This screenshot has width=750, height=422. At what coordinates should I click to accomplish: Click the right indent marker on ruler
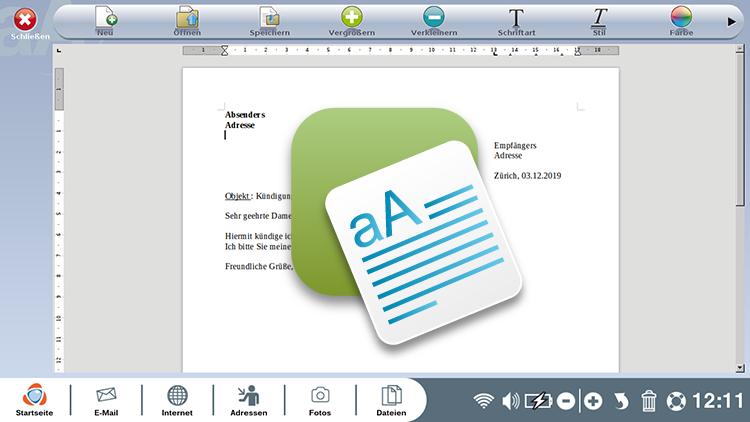pos(577,51)
